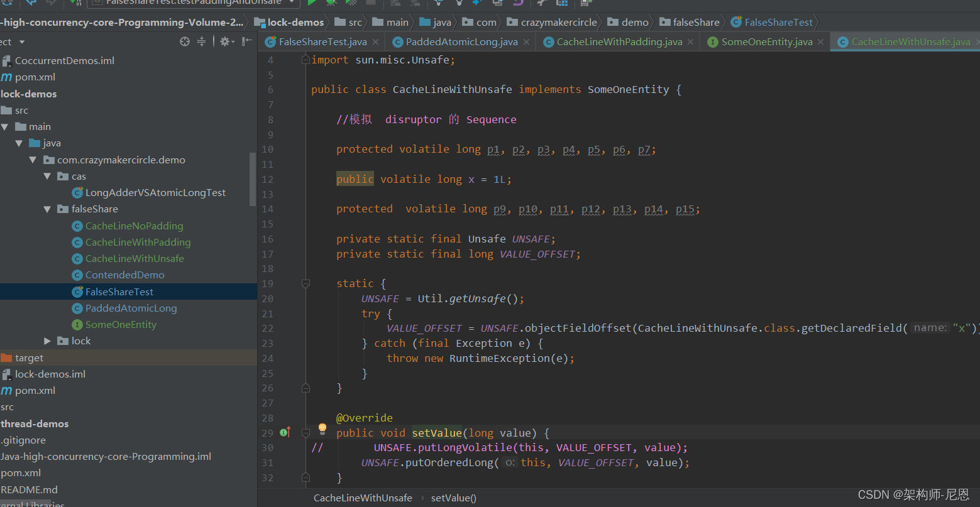
Task: Click setValue() in the bottom breadcrumb
Action: [454, 498]
